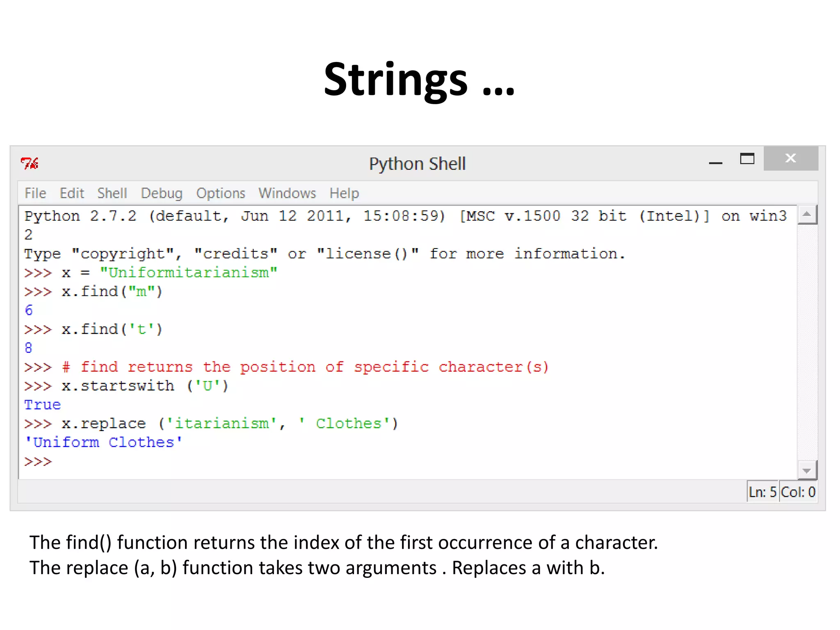This screenshot has height=630, width=840.
Task: Click the scrollbar up arrow
Action: point(807,215)
